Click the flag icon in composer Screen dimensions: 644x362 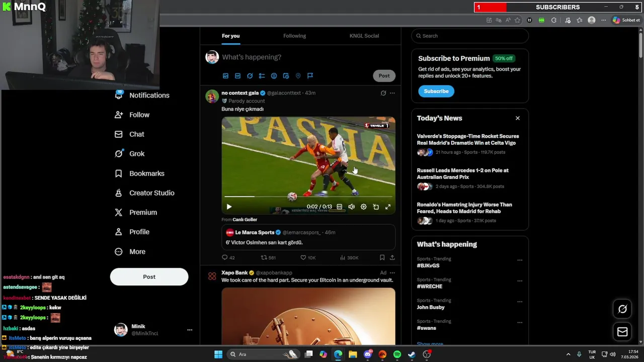click(x=310, y=76)
